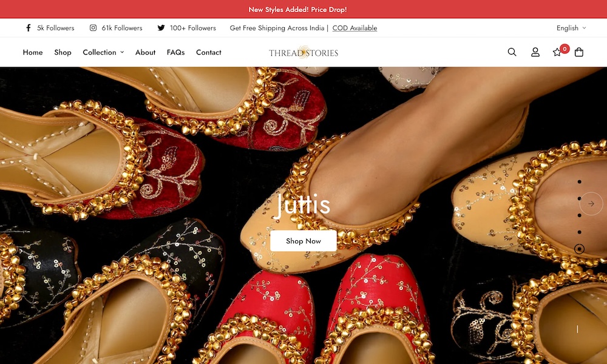Select the third slide indicator dot

pos(579,215)
